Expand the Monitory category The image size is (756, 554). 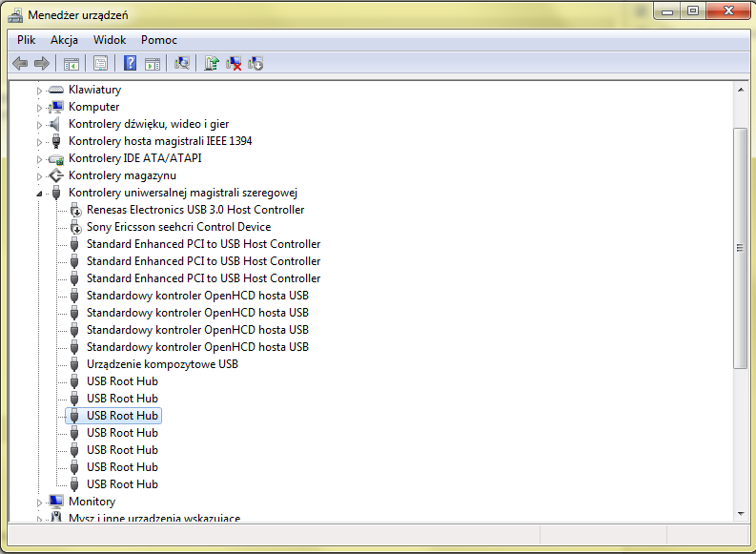point(40,502)
